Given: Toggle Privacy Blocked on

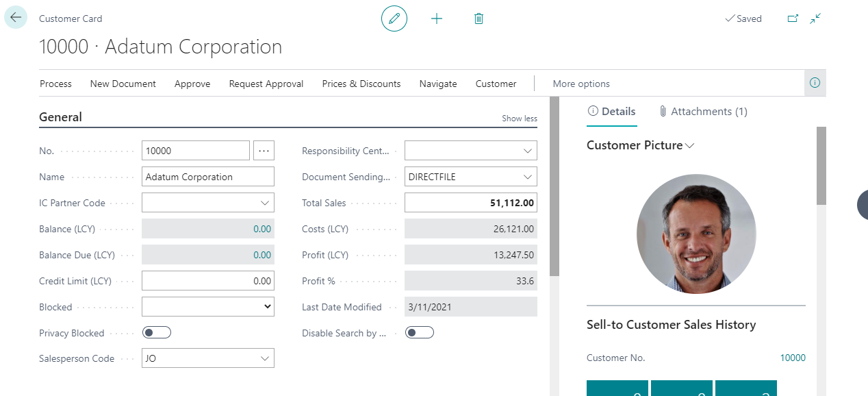Looking at the screenshot, I should (156, 332).
